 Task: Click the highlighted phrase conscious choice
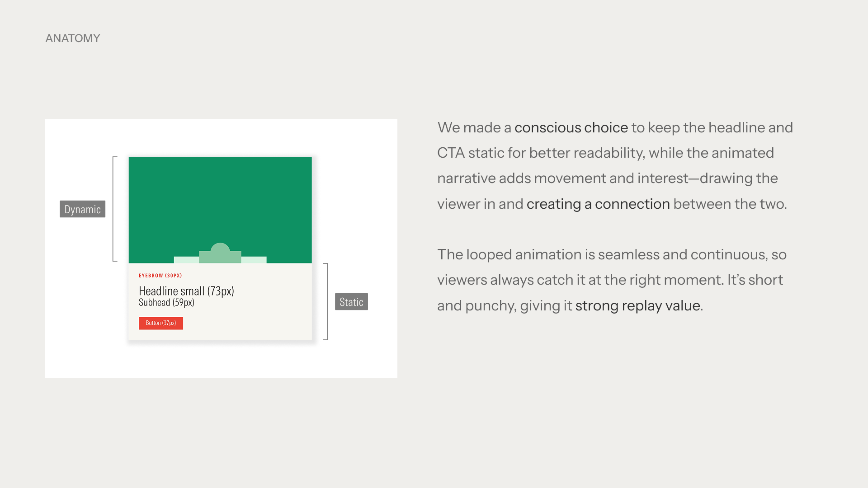click(x=571, y=128)
